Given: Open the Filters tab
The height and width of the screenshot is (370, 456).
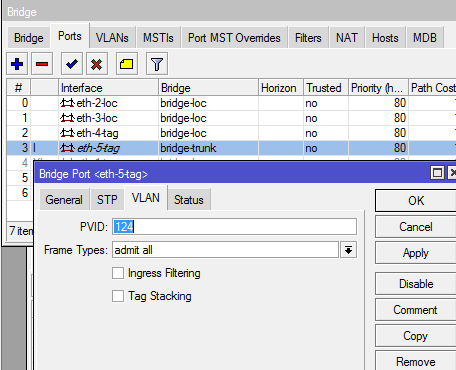Looking at the screenshot, I should (308, 38).
